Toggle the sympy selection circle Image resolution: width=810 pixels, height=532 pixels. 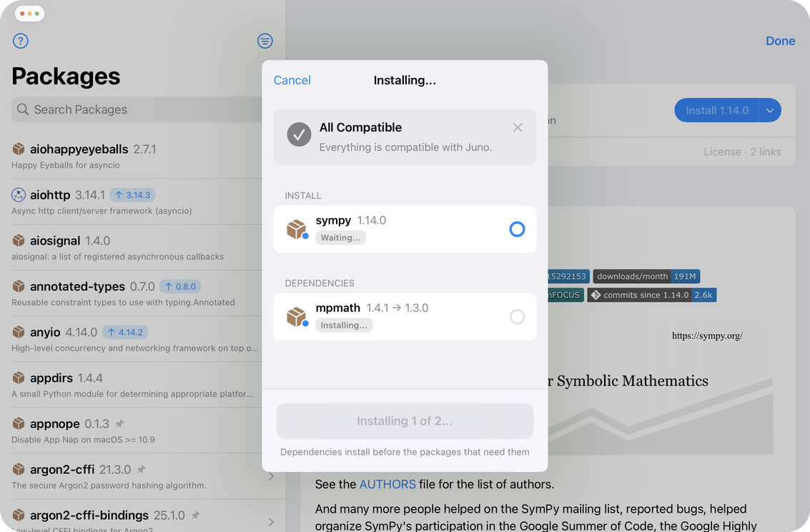(517, 229)
